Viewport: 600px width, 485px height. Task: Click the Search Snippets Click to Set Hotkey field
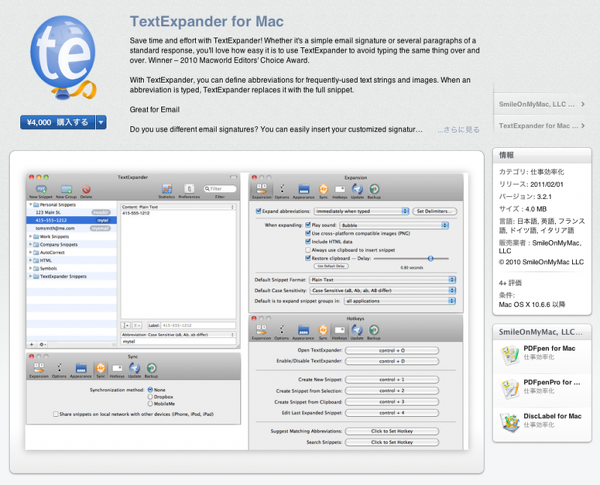(392, 442)
